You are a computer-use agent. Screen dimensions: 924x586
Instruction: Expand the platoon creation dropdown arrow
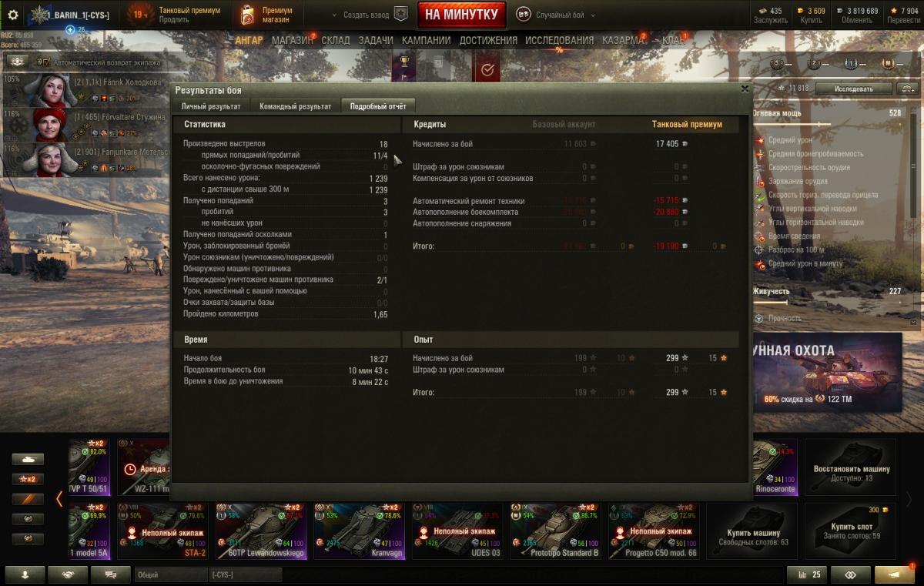(334, 15)
